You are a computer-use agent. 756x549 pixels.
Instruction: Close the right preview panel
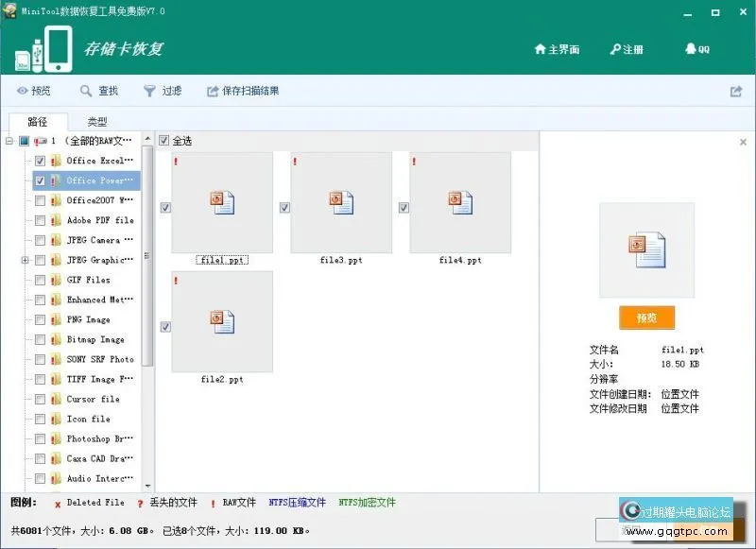pyautogui.click(x=742, y=142)
